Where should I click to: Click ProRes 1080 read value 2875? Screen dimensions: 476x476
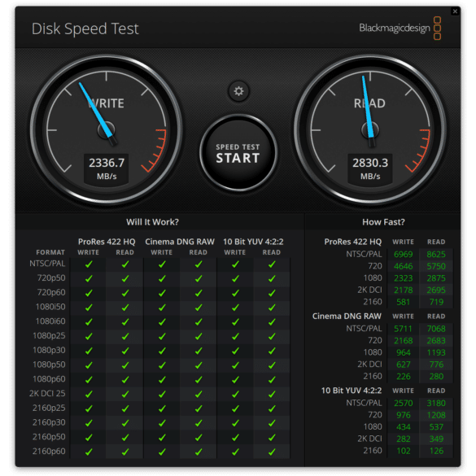click(436, 278)
